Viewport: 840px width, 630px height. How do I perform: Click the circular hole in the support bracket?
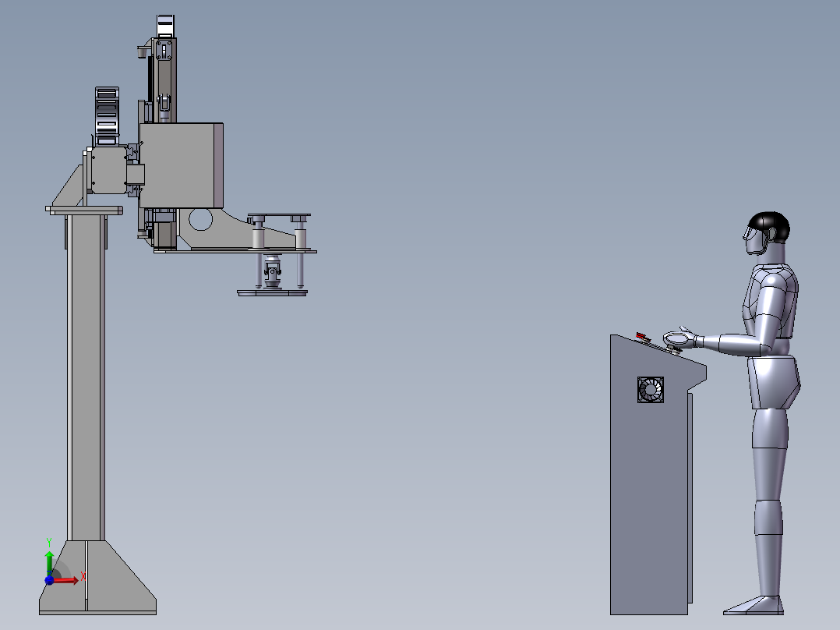tap(200, 221)
